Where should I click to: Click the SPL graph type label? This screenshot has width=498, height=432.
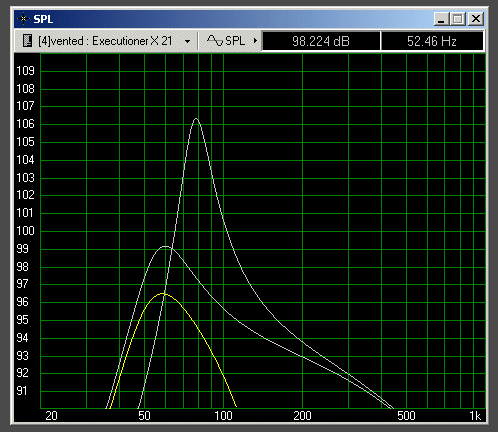pos(235,41)
